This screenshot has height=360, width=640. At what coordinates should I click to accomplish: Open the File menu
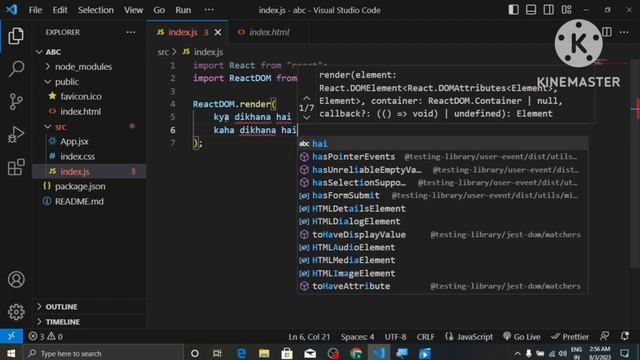click(35, 10)
